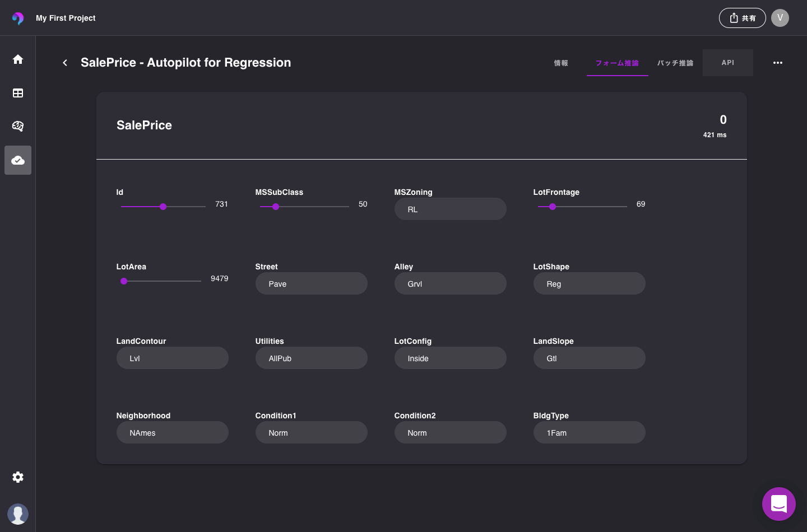Screen dimensions: 807x532
Task: Open the purple chat support widget
Action: pos(779,504)
